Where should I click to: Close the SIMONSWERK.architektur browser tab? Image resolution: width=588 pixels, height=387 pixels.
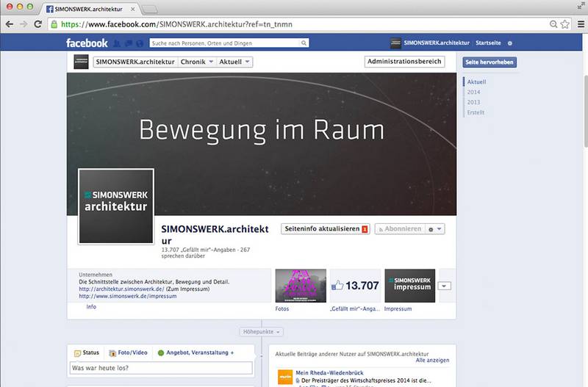click(133, 9)
